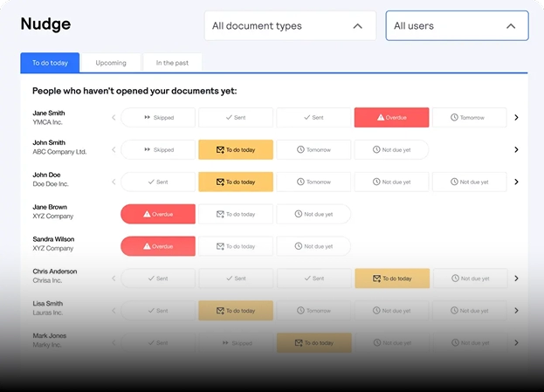The width and height of the screenshot is (544, 392).
Task: Click Chris Anderson's To do today step
Action: click(392, 279)
